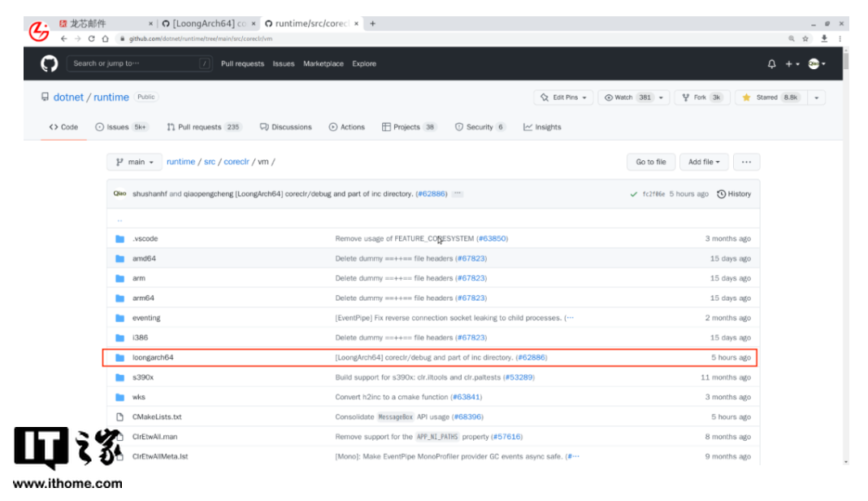This screenshot has height=501, width=868.
Task: Click the green checkmark beside commit fc2f06e
Action: pyautogui.click(x=634, y=194)
